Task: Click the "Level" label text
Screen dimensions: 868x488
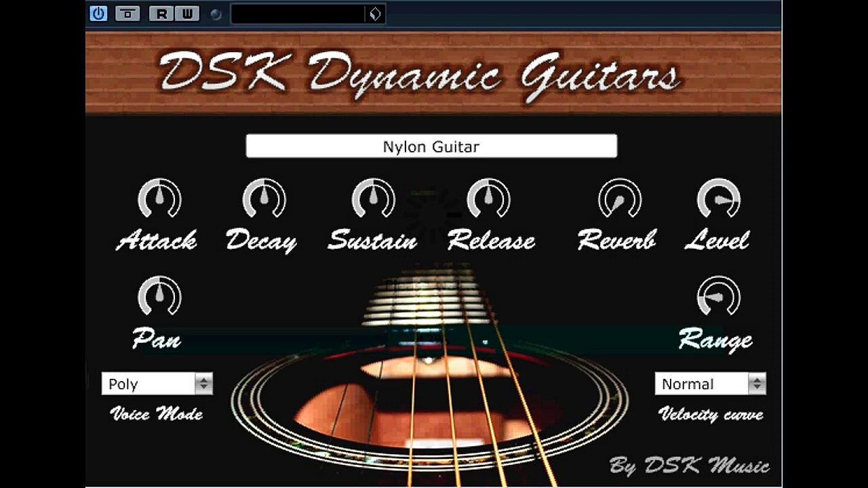Action: (x=717, y=241)
